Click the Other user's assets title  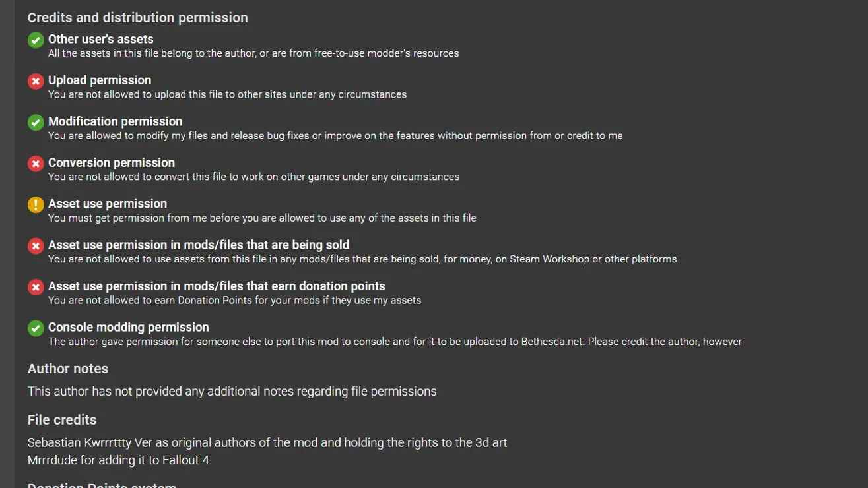pos(101,39)
